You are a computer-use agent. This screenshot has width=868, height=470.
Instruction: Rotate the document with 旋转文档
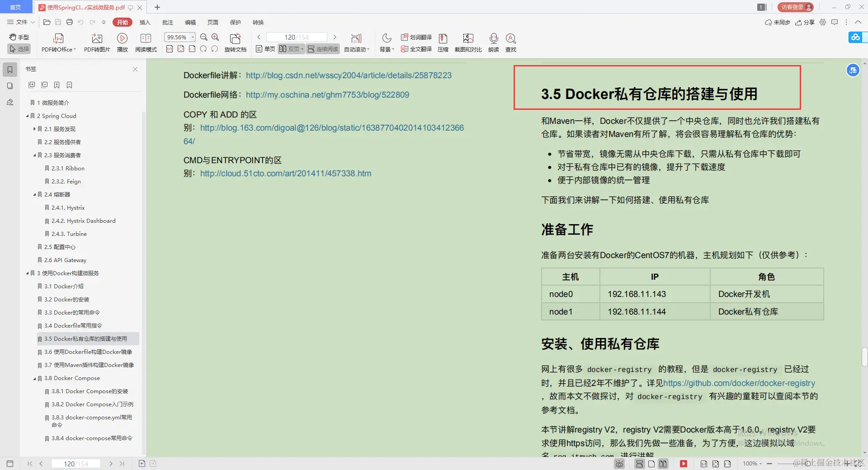pos(235,43)
